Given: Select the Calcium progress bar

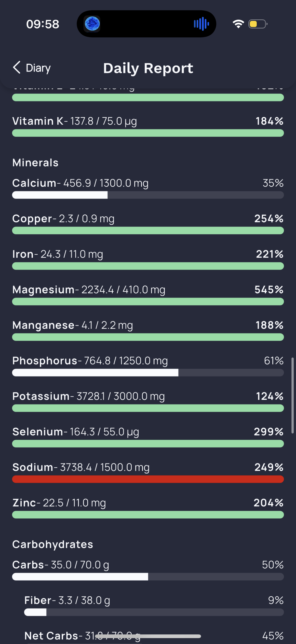Looking at the screenshot, I should pos(148,195).
